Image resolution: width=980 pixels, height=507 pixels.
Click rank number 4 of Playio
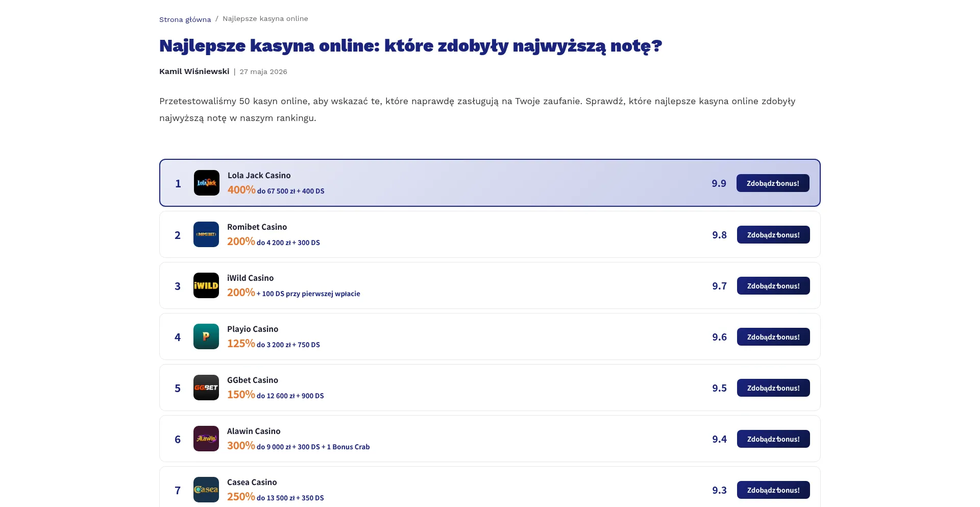(x=178, y=337)
